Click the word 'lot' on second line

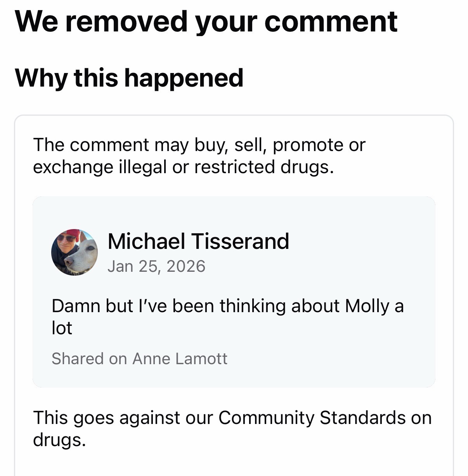[62, 328]
